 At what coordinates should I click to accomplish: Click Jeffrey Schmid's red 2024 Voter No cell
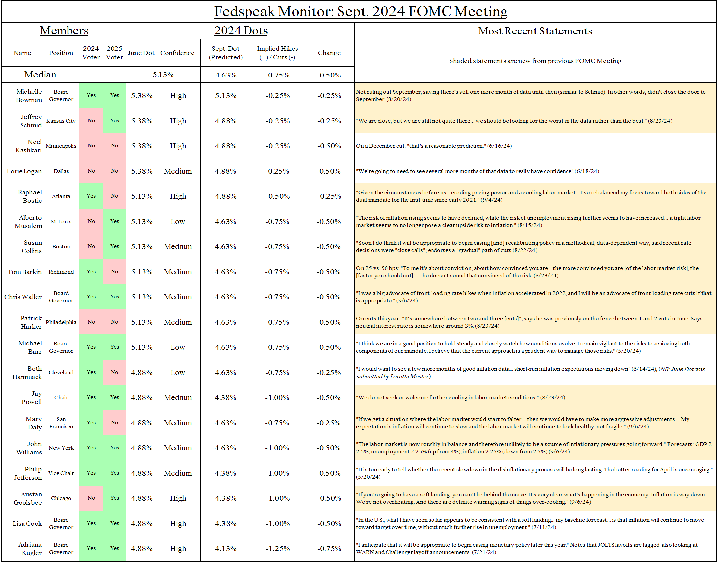[91, 121]
